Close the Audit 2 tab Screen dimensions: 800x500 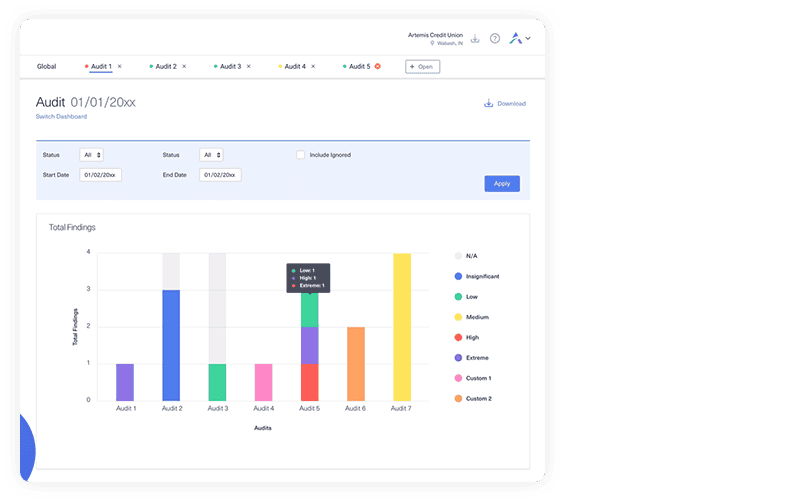coord(184,66)
